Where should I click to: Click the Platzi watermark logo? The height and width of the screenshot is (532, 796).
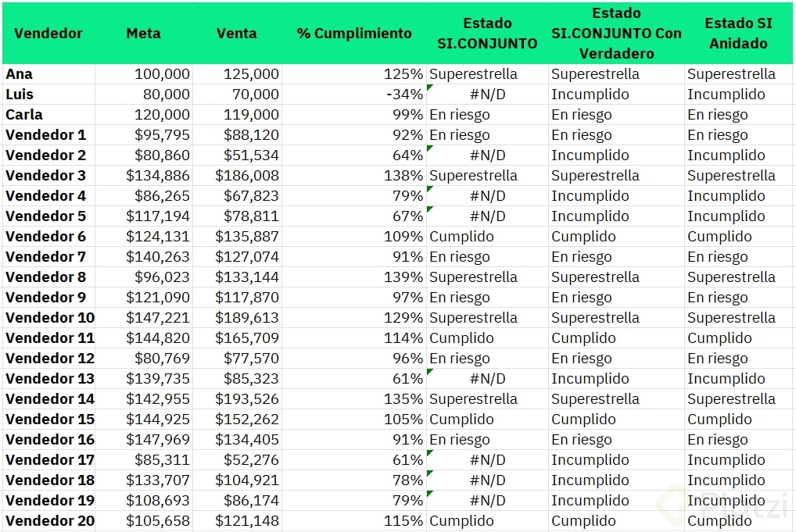pyautogui.click(x=708, y=502)
